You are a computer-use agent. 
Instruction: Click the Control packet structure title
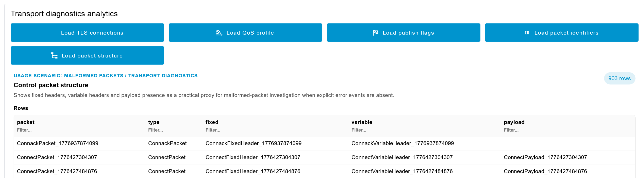coord(51,85)
